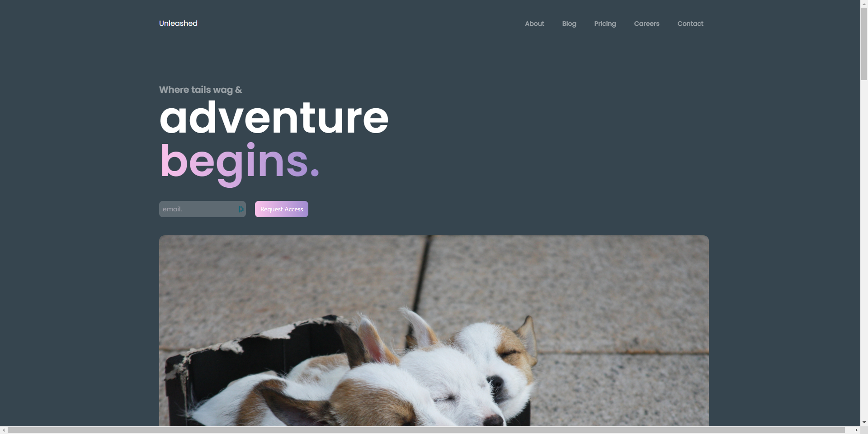Screen dimensions: 868x434
Task: Click the horizontal scrollbar right arrow
Action: (x=856, y=430)
